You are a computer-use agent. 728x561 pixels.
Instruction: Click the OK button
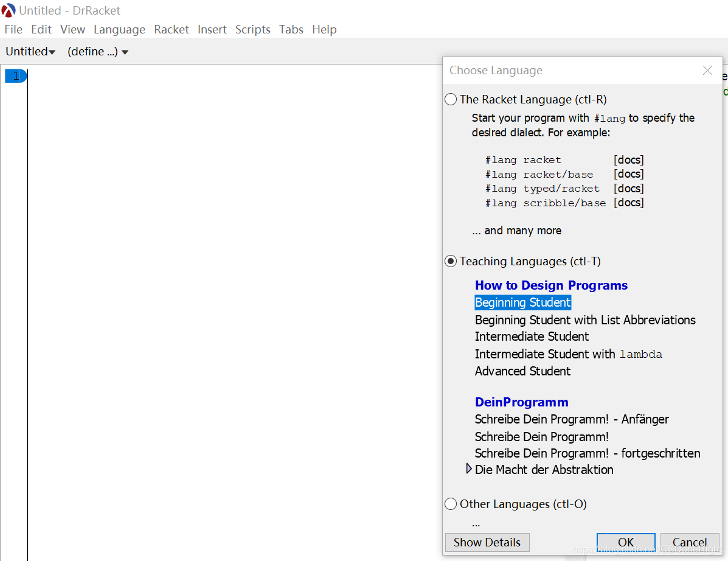(x=625, y=542)
